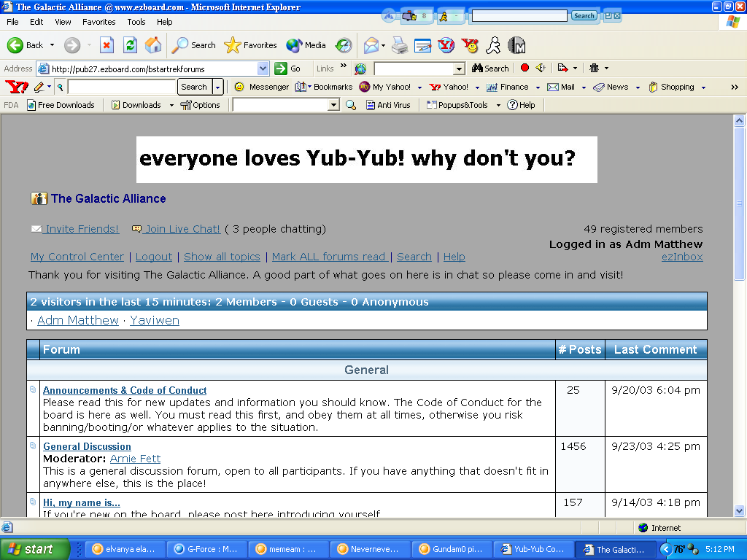The image size is (747, 560).
Task: Expand the News dropdown on Yahoo toolbar
Action: pos(638,87)
